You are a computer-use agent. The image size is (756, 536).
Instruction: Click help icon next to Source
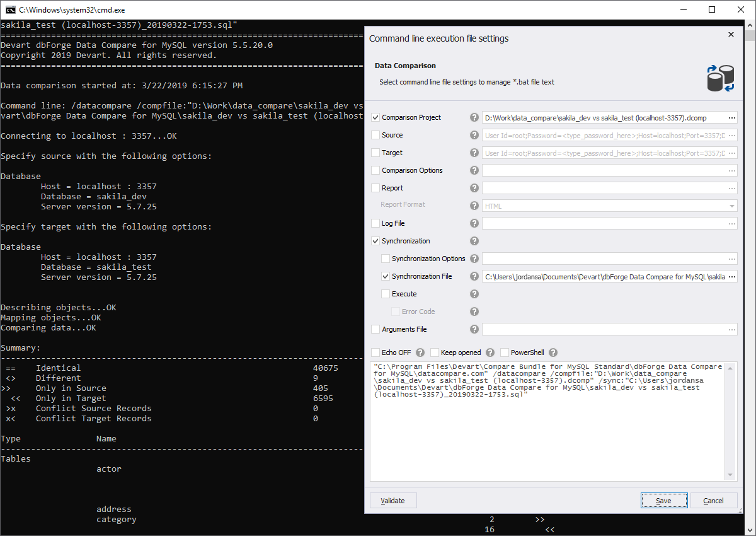[474, 135]
